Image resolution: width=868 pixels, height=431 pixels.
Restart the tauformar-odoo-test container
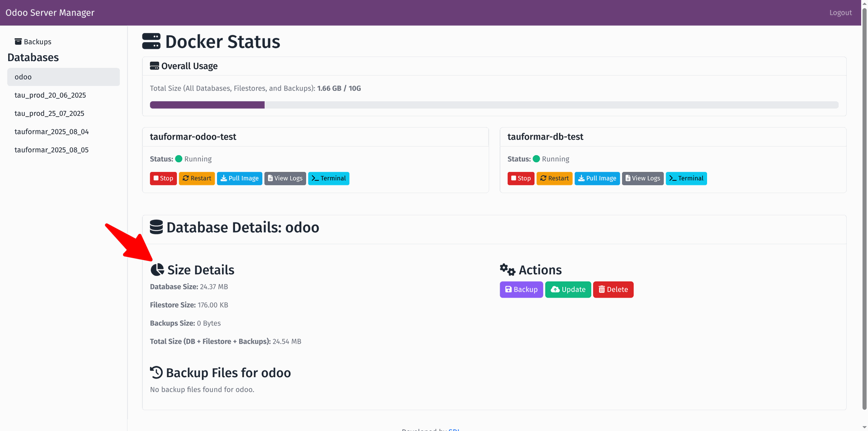pyautogui.click(x=197, y=179)
